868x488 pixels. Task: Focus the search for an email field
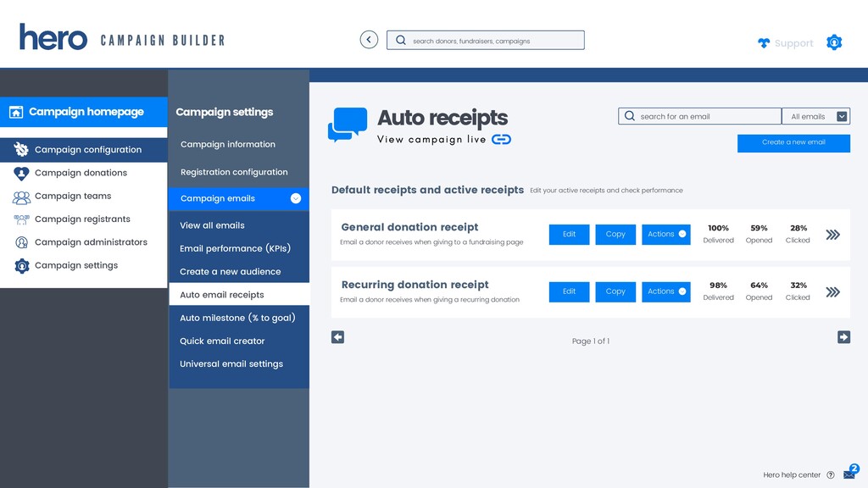click(699, 116)
